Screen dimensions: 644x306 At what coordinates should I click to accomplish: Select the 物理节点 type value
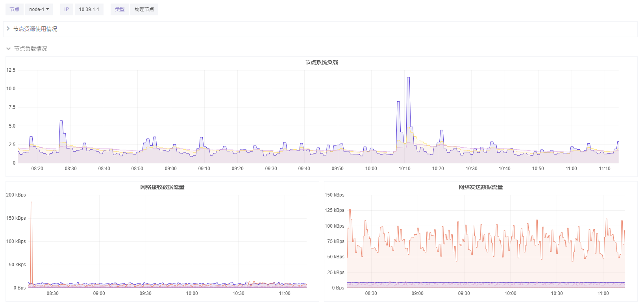(144, 9)
